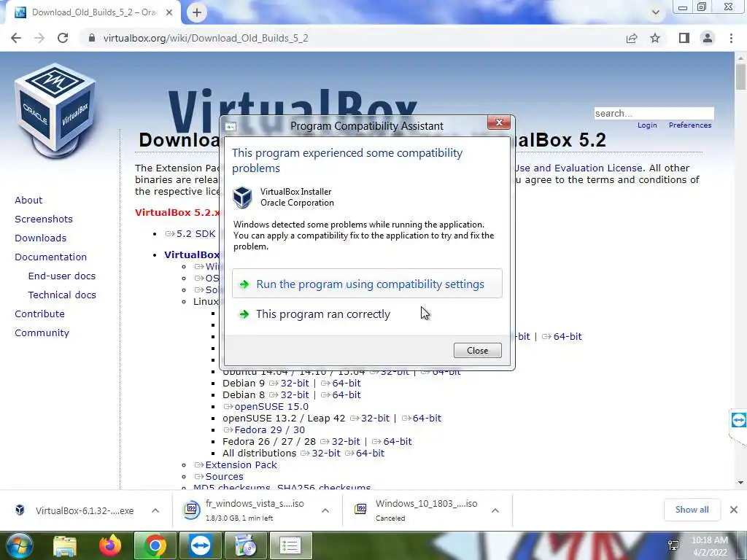Image resolution: width=747 pixels, height=560 pixels.
Task: Open the 5.2 SDK link
Action: [x=190, y=234]
